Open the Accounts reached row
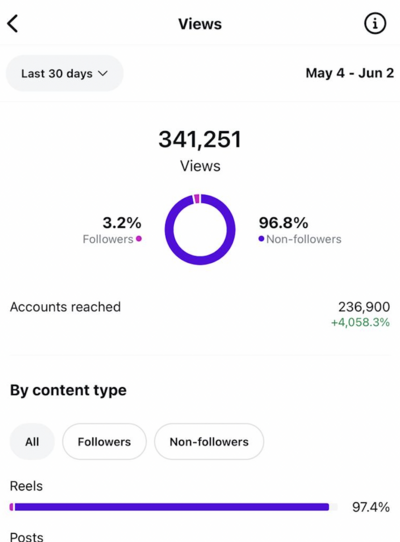This screenshot has width=400, height=542. click(x=200, y=314)
